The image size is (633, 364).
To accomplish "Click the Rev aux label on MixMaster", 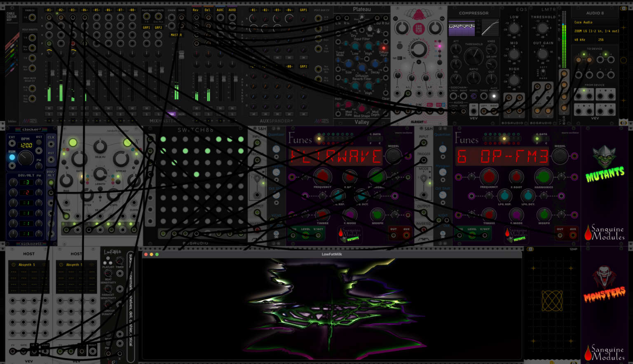I will (x=196, y=10).
